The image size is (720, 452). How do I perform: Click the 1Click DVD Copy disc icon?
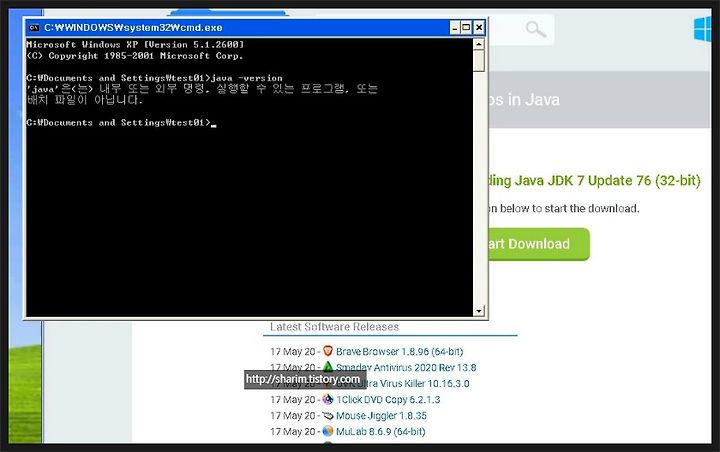pos(327,399)
